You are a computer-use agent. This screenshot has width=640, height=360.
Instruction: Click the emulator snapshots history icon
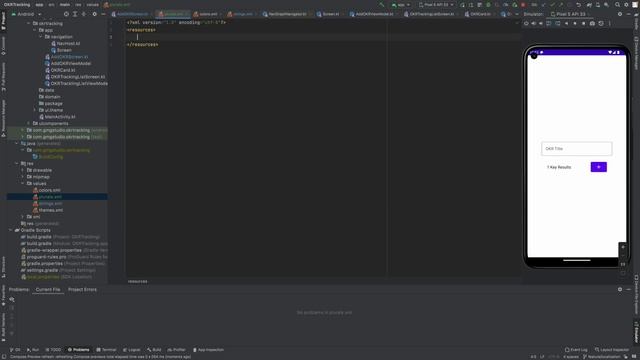tap(601, 24)
